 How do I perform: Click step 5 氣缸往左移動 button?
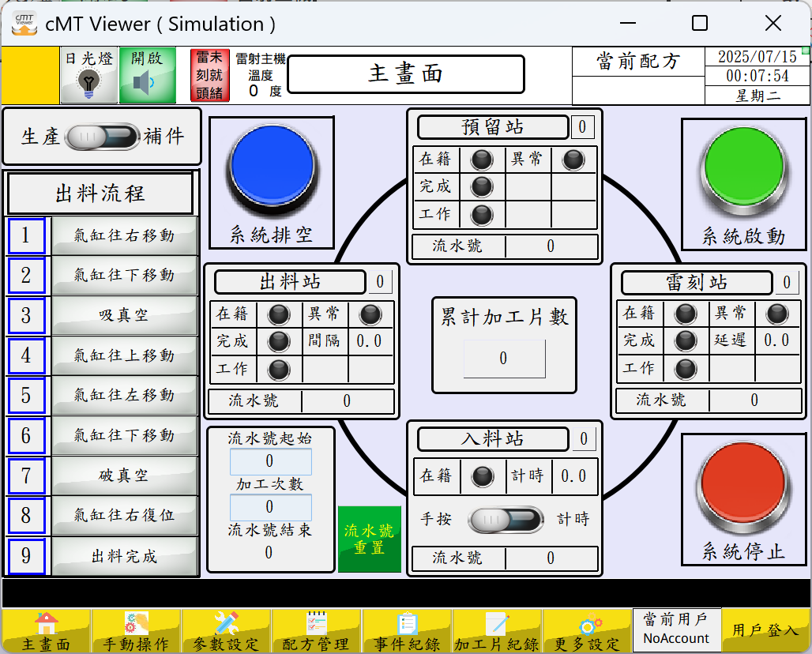125,396
